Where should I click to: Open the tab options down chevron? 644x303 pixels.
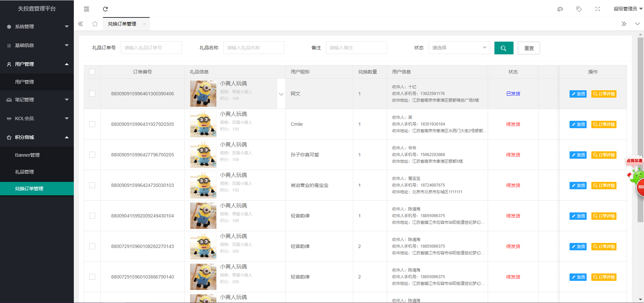click(x=637, y=24)
